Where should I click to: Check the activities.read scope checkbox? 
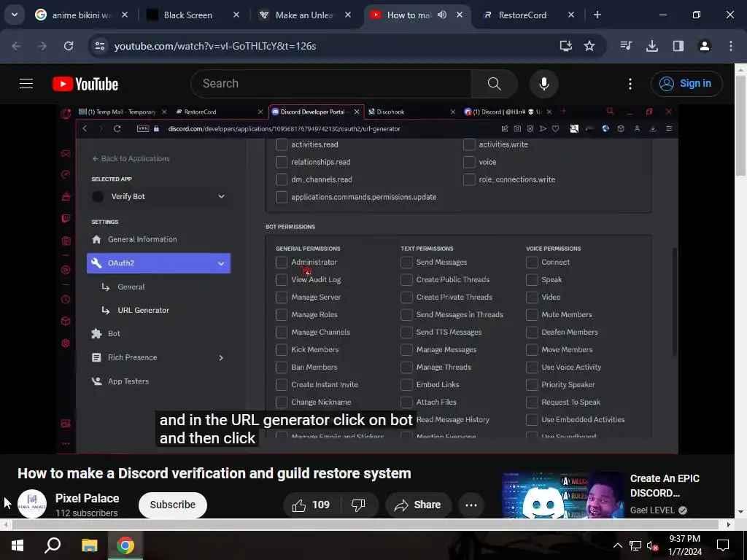pos(282,144)
